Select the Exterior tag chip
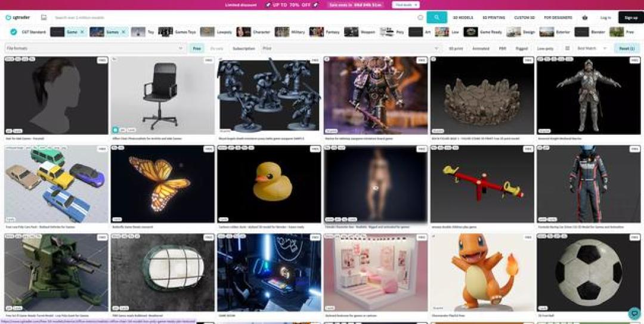This screenshot has height=324, width=644. click(x=555, y=32)
